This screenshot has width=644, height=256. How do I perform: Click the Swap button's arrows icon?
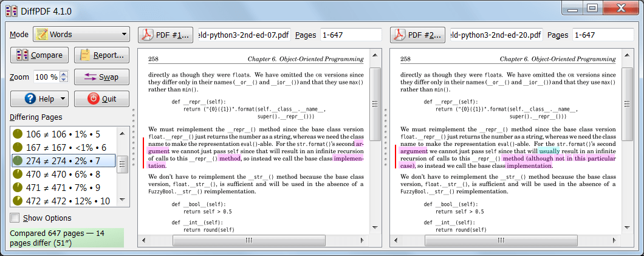91,77
